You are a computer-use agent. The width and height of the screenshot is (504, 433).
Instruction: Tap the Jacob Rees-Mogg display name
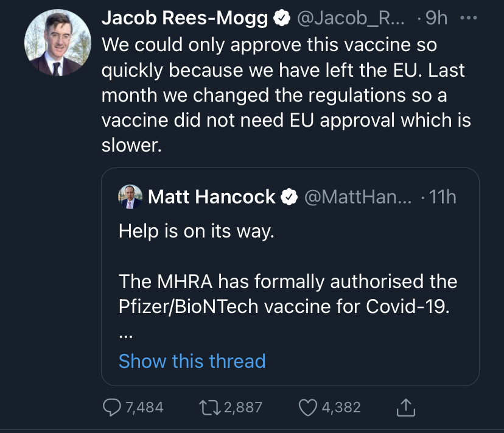click(x=184, y=19)
